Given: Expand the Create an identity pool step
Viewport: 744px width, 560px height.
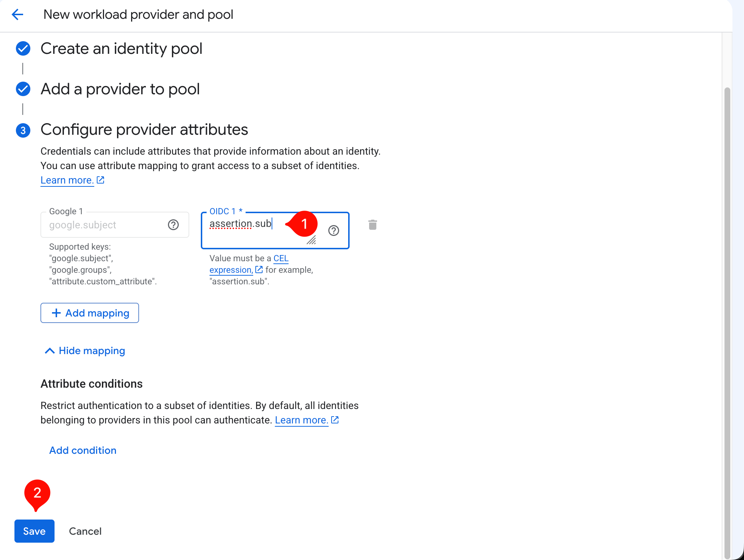Looking at the screenshot, I should point(121,48).
